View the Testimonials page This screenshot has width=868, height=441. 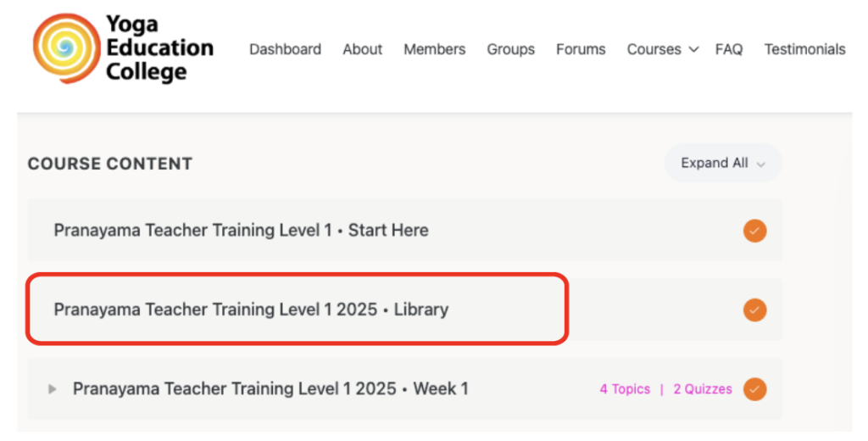tap(805, 49)
